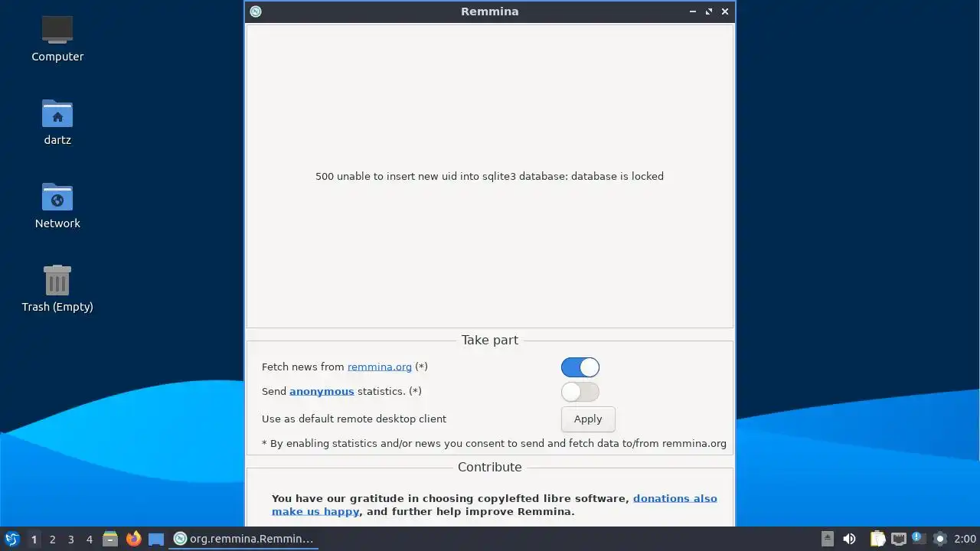Open the Network desktop icon

click(57, 205)
